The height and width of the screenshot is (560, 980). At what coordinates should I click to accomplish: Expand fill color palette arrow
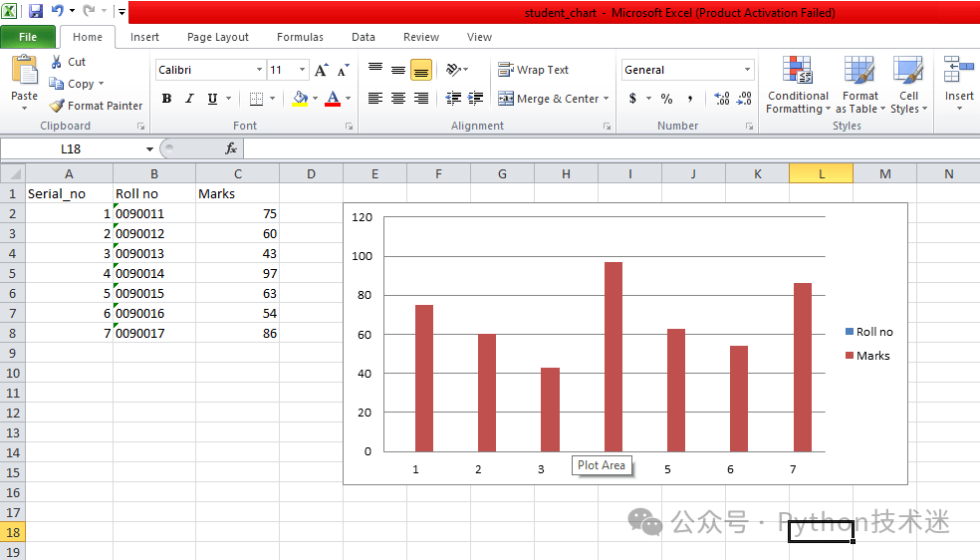tap(315, 99)
